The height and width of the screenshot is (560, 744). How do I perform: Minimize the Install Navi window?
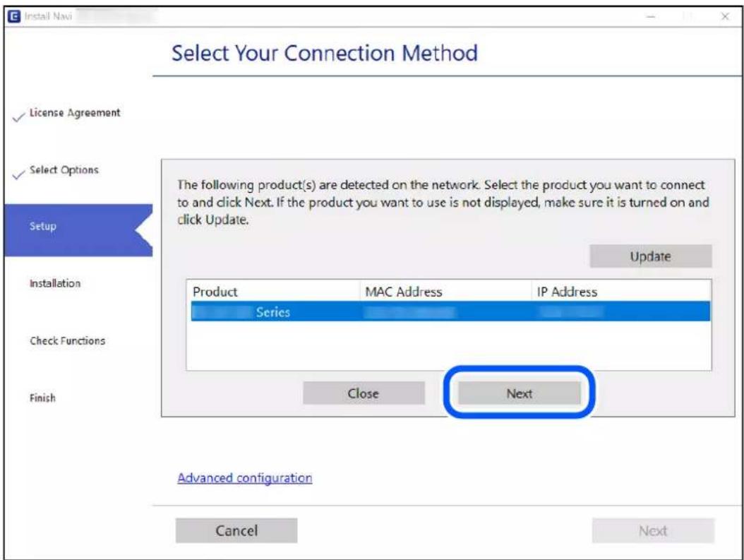point(651,17)
